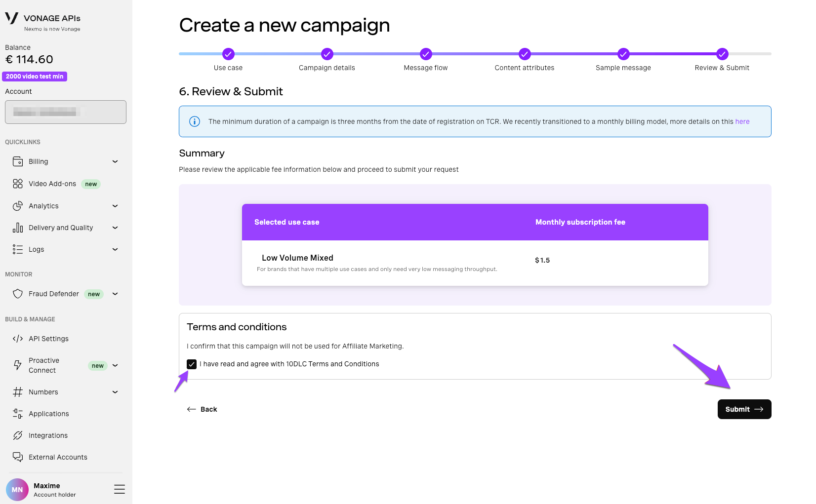Open the hamburger menu beside Maxime
816x504 pixels.
(120, 489)
